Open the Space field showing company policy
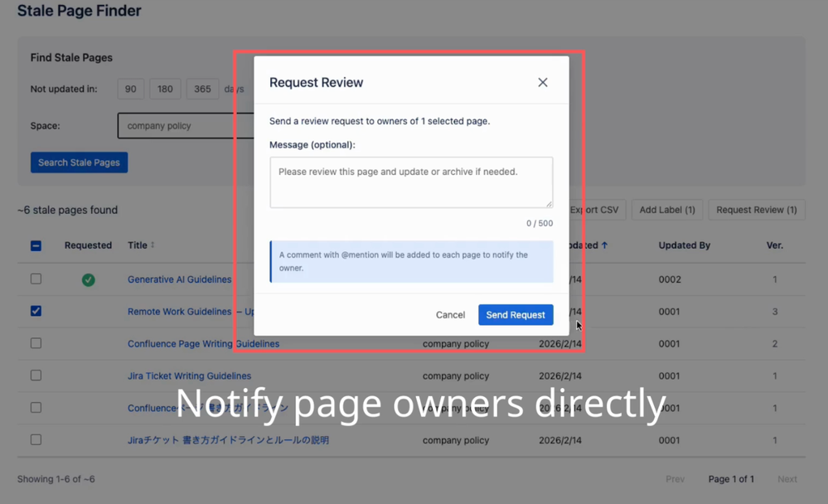The height and width of the screenshot is (504, 828). click(x=186, y=126)
